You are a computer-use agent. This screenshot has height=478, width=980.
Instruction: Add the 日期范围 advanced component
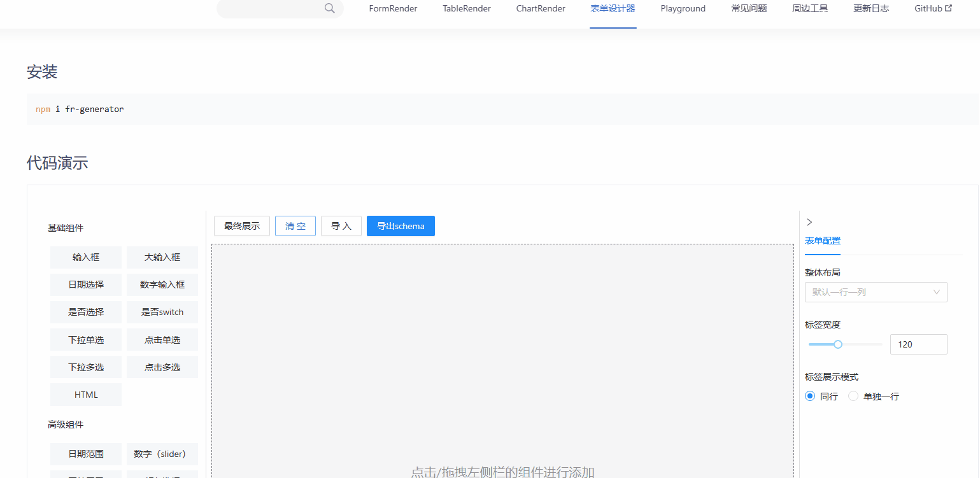[85, 454]
